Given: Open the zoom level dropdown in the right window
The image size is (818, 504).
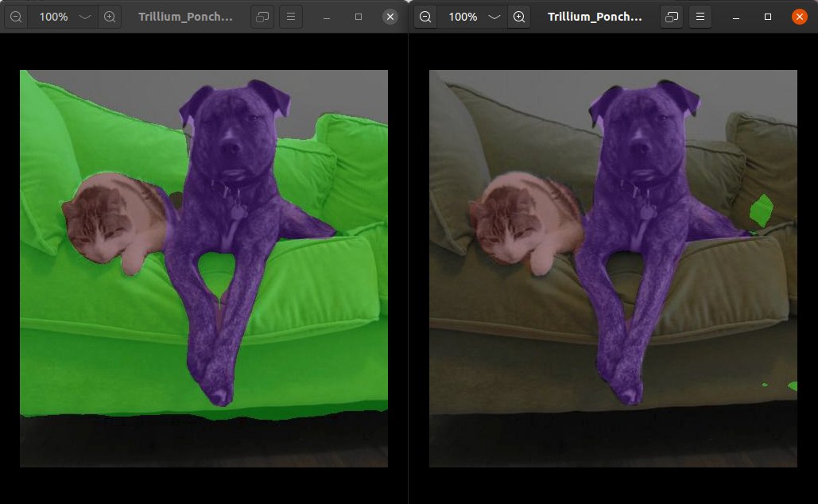Looking at the screenshot, I should [494, 16].
